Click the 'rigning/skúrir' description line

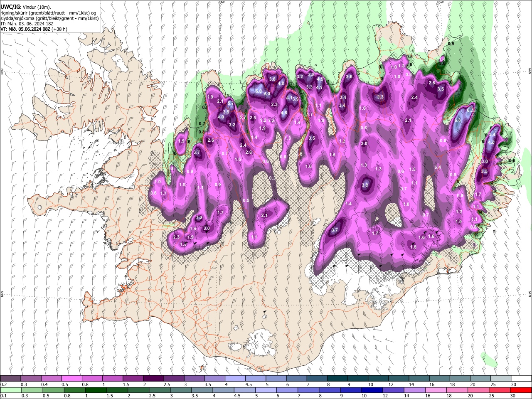(48, 12)
